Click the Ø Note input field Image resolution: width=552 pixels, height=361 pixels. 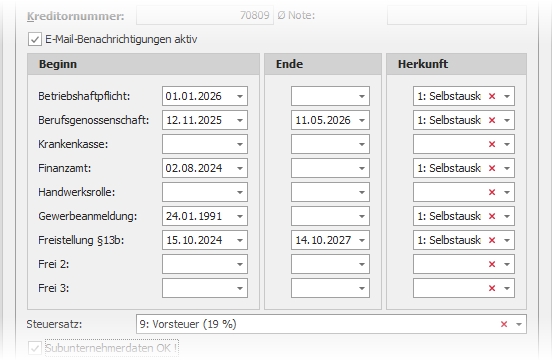coord(457,15)
